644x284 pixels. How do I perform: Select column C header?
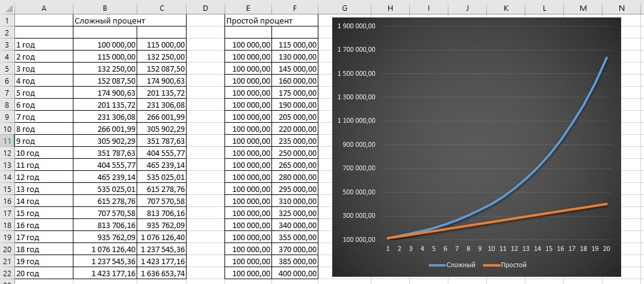[x=161, y=7]
